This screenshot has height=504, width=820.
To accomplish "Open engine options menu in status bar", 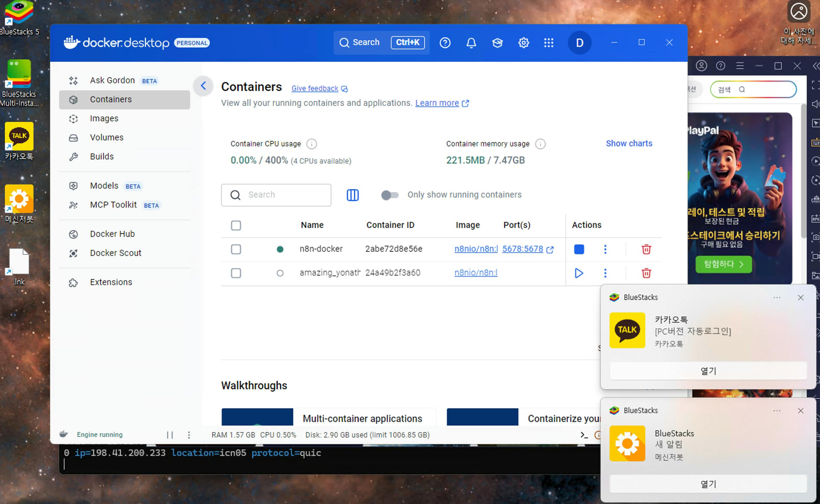I will pyautogui.click(x=189, y=435).
